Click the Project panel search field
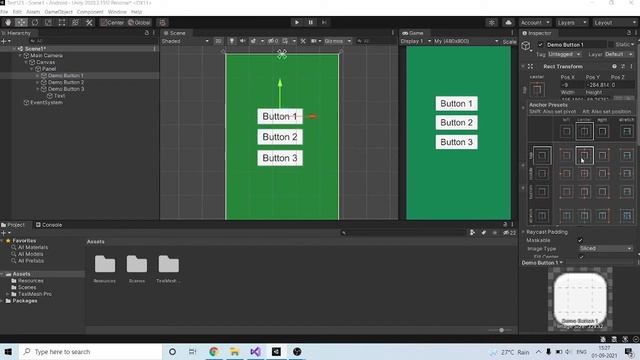 [403, 233]
